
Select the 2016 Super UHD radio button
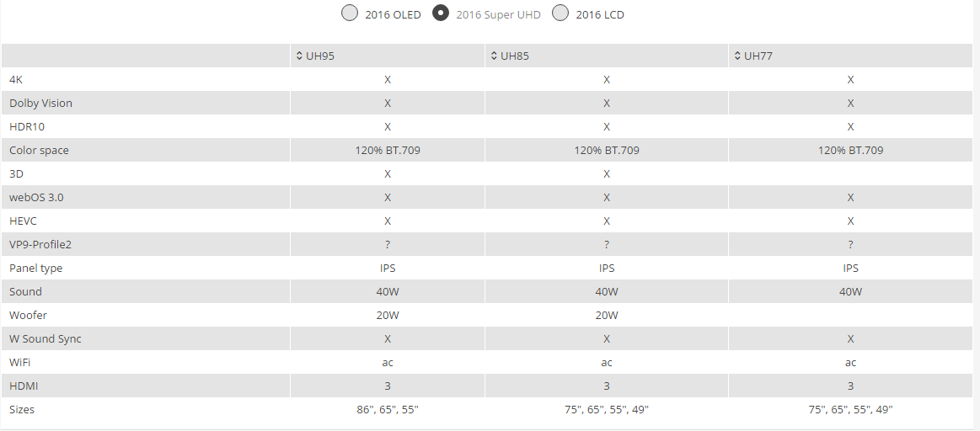point(441,13)
